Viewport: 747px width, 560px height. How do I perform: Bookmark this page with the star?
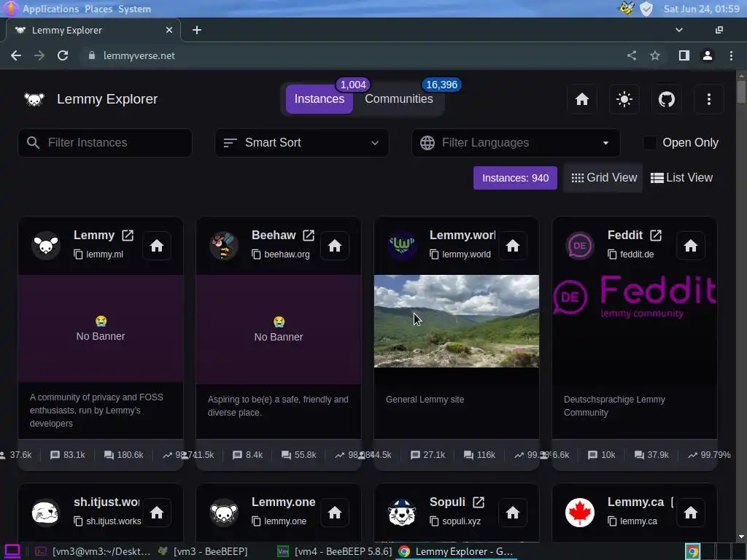click(x=655, y=55)
